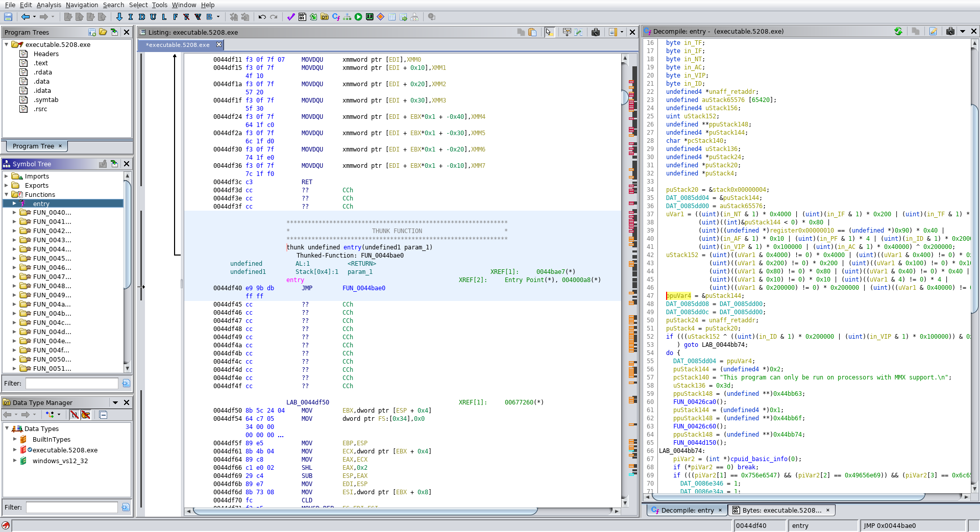The image size is (980, 532).
Task: Open the Navigation menu
Action: tap(82, 5)
